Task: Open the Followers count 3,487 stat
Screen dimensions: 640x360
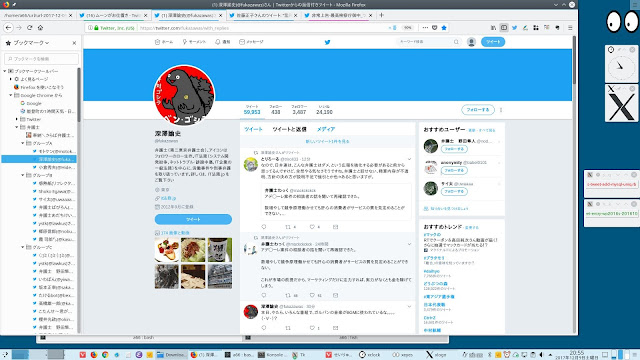Action: (299, 109)
